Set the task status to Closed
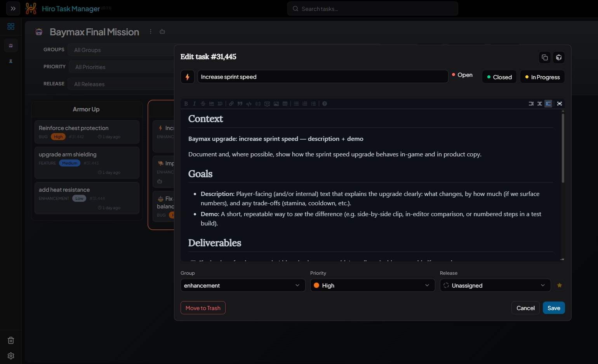Viewport: 598px width, 364px height. click(x=499, y=76)
